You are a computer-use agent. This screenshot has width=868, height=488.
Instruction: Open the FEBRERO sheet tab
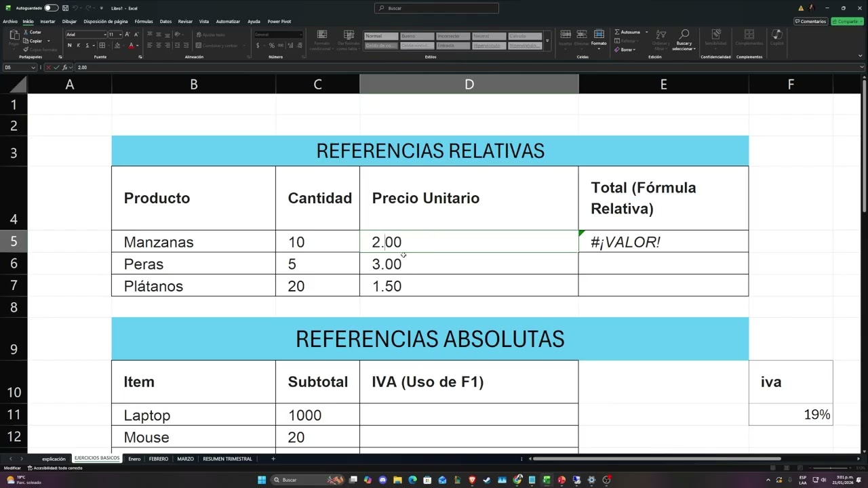tap(158, 459)
